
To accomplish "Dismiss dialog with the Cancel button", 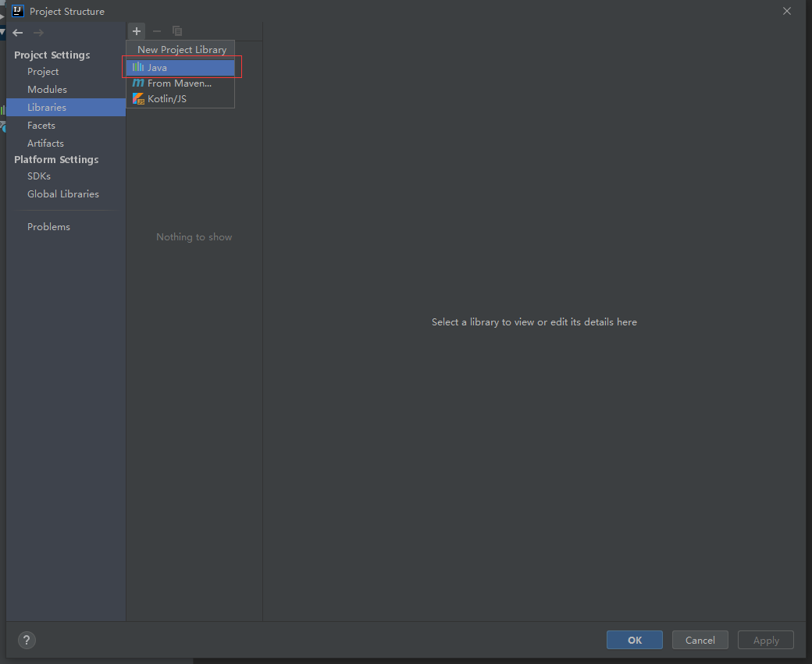I will 700,640.
